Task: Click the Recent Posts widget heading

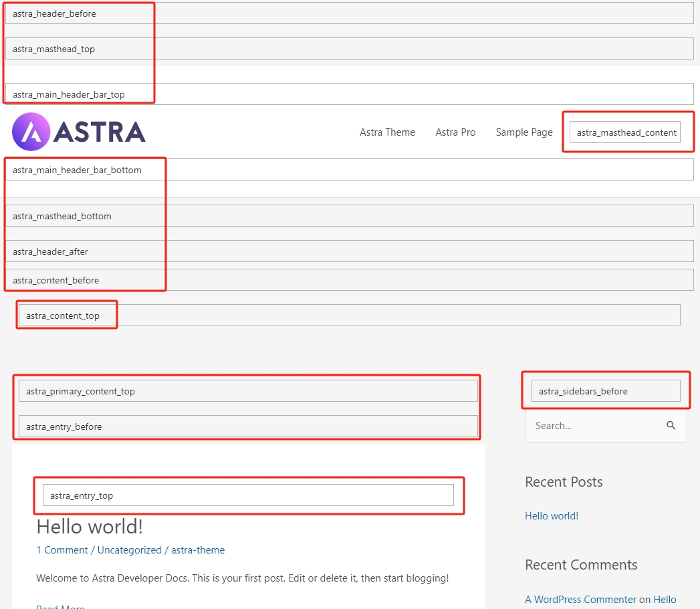Action: coord(564,482)
